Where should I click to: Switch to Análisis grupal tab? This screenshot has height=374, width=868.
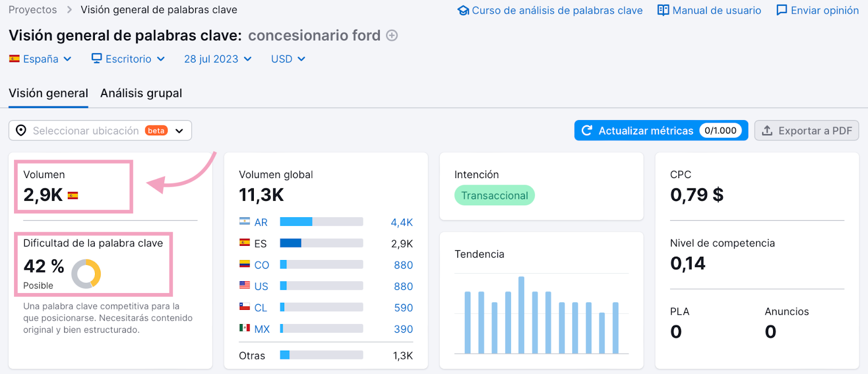tap(141, 93)
